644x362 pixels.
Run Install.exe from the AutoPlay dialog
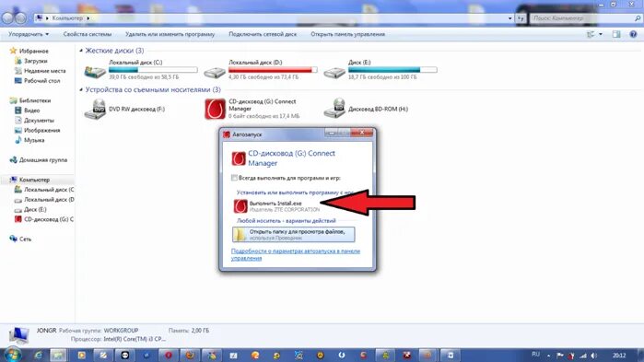point(276,206)
